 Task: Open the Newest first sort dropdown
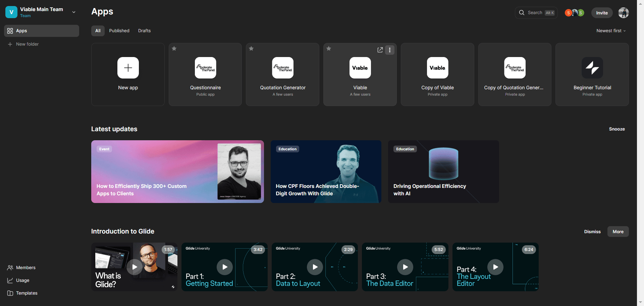[x=611, y=31]
